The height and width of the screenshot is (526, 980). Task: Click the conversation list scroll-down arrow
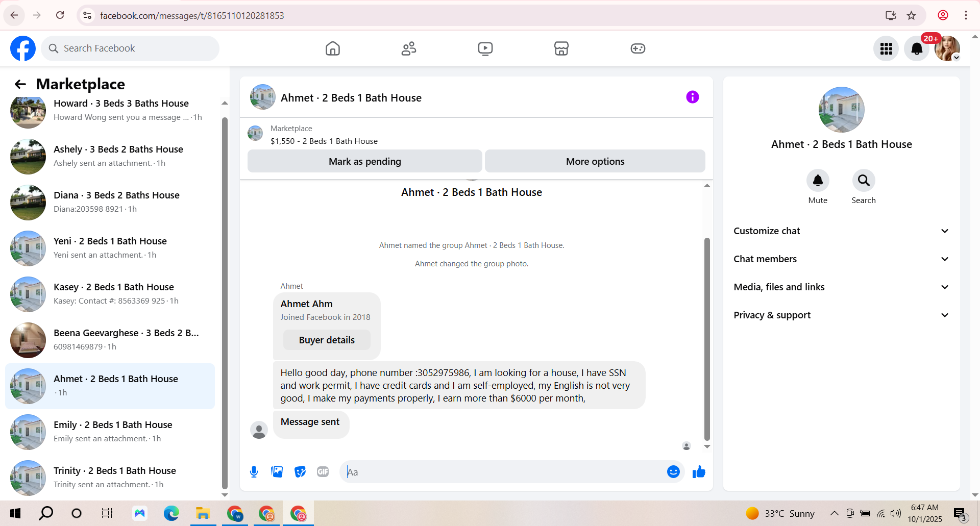(225, 495)
